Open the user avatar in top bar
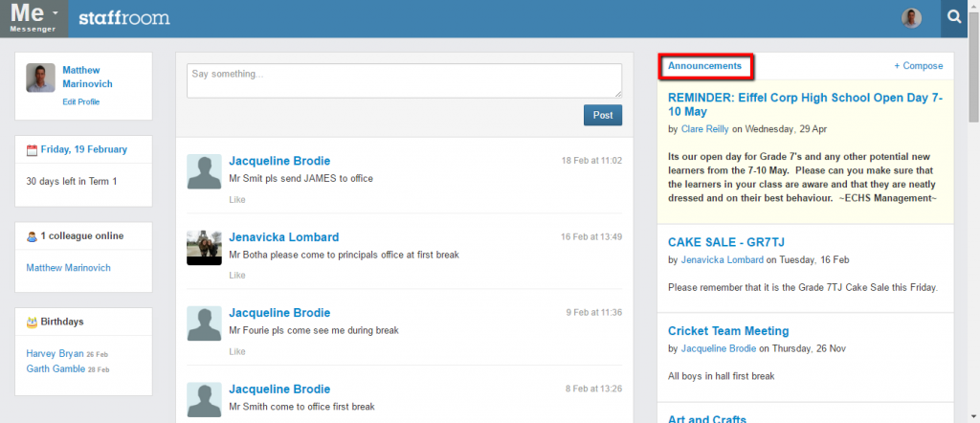 (911, 18)
